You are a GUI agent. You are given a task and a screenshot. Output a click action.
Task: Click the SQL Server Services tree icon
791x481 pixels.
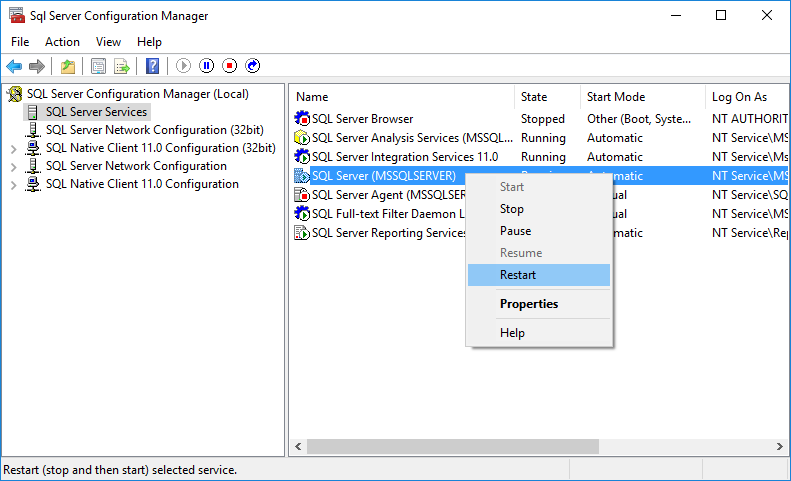[33, 112]
